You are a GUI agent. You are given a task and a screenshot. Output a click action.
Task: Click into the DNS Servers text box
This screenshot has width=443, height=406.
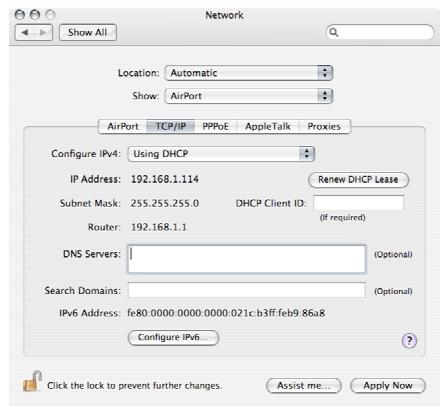tap(246, 259)
